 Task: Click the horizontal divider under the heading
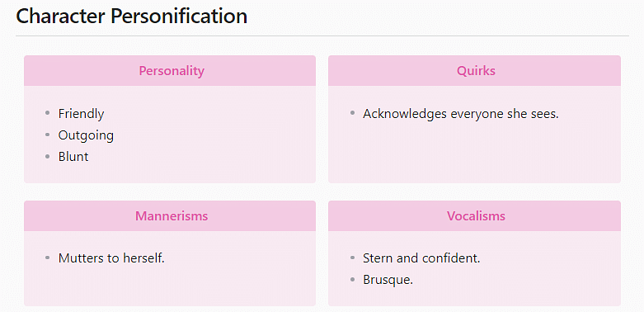click(x=322, y=36)
